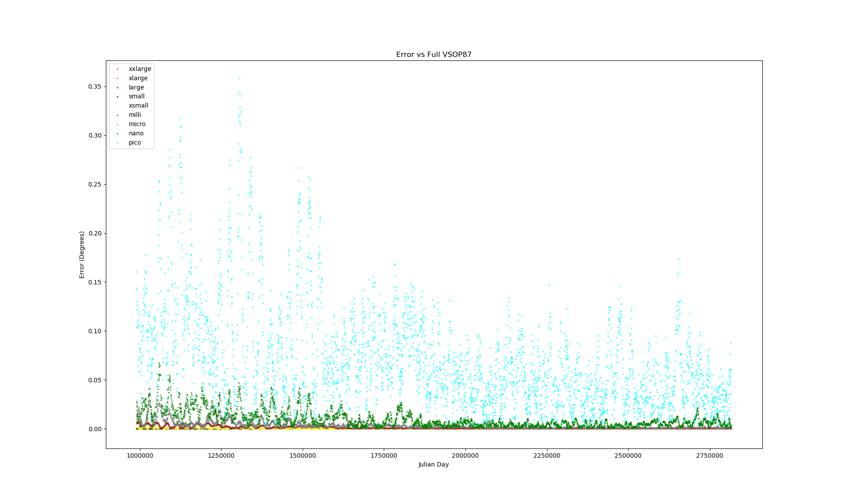Click the micro legend marker dot
847x504 pixels.
(x=117, y=124)
